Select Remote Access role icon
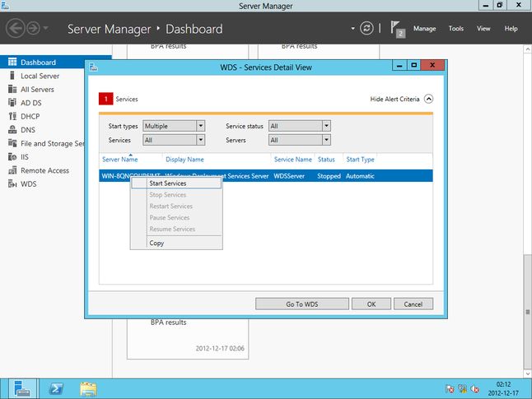Screen dimensions: 532x399 [12, 170]
